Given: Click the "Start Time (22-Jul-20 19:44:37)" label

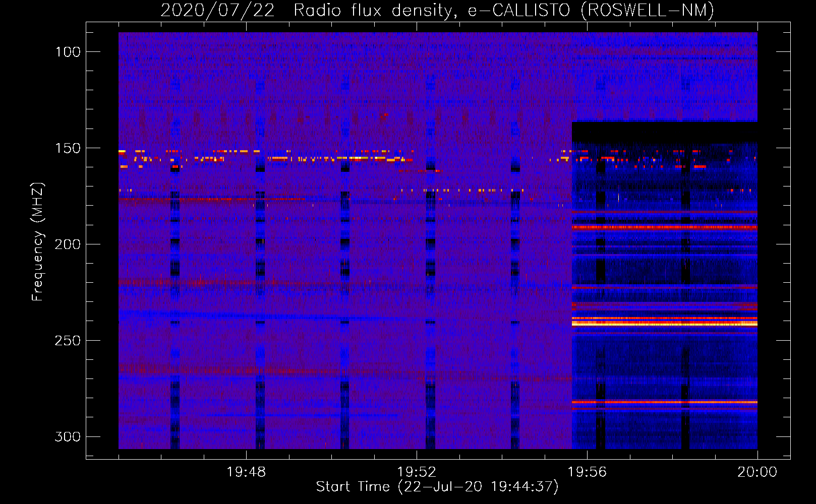Looking at the screenshot, I should 437,487.
